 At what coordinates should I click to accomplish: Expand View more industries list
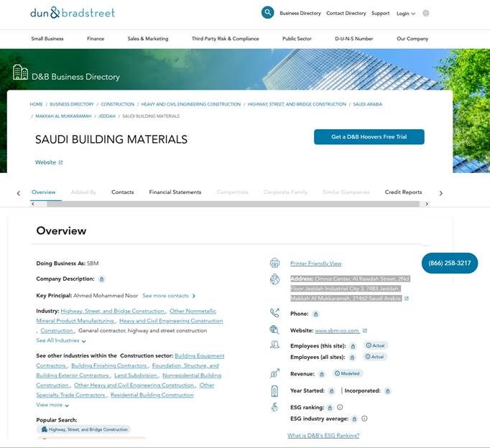tap(52, 405)
